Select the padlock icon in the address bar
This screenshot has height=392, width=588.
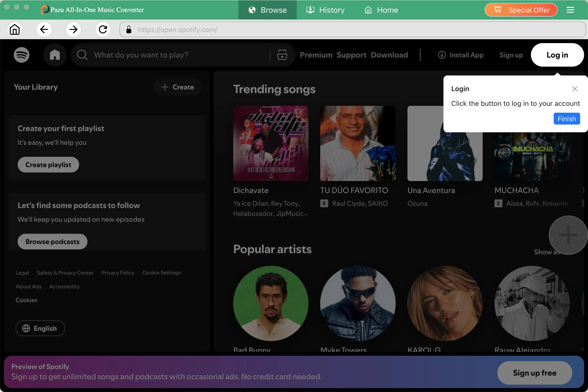(128, 29)
